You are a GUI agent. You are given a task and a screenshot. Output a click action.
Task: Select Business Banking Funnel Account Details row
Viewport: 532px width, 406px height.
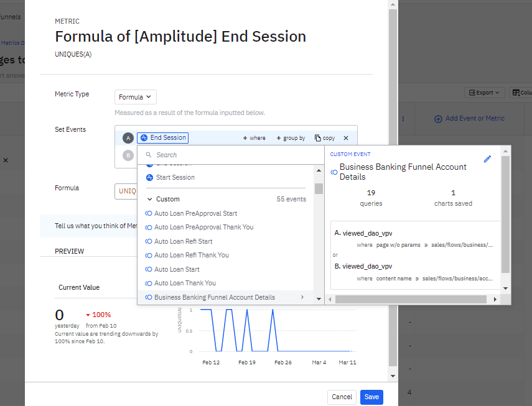226,297
